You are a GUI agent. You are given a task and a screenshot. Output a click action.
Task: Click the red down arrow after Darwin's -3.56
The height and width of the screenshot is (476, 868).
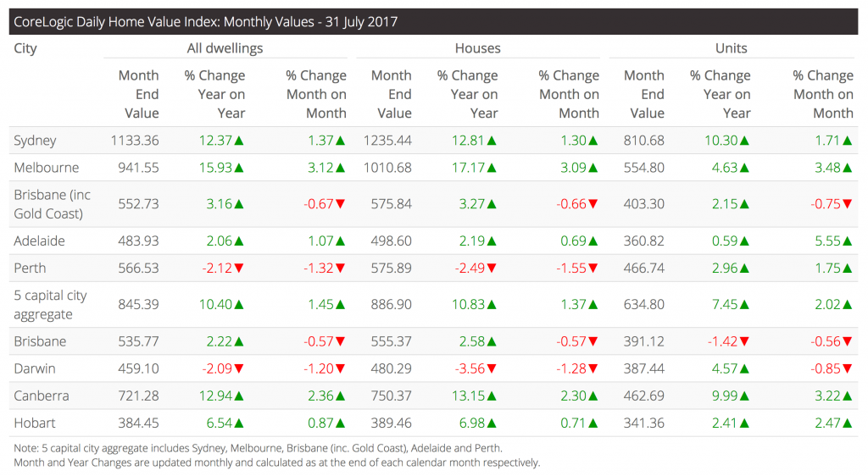tap(492, 369)
